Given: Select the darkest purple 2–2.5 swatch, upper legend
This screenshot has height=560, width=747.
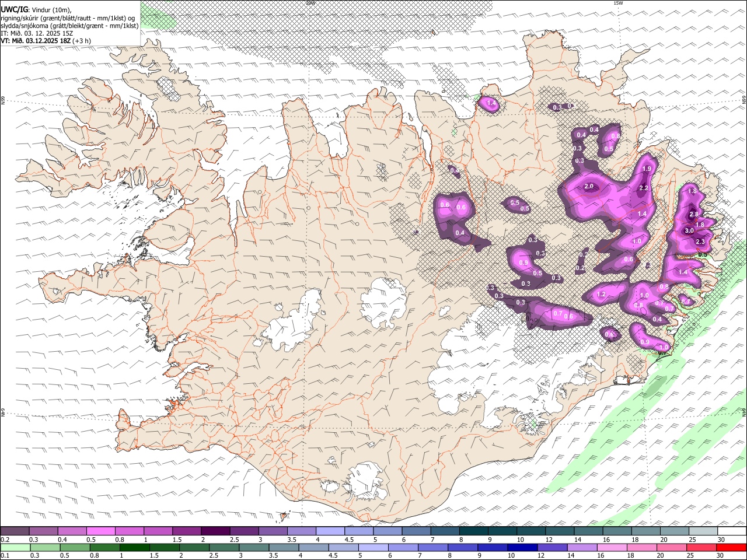Looking at the screenshot, I should [215, 531].
